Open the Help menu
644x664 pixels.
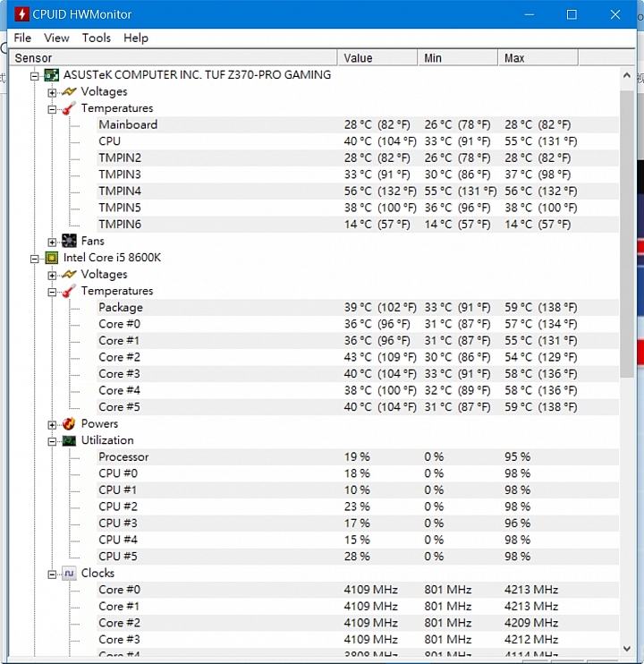136,38
